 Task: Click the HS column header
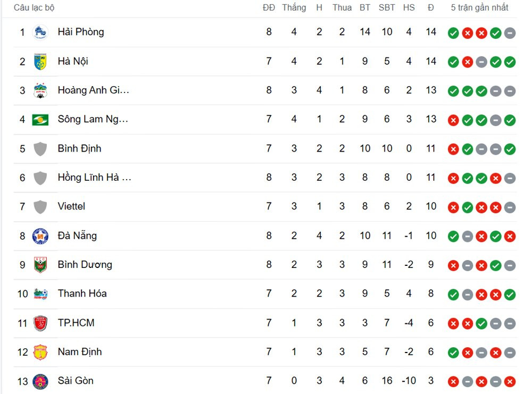[x=409, y=7]
